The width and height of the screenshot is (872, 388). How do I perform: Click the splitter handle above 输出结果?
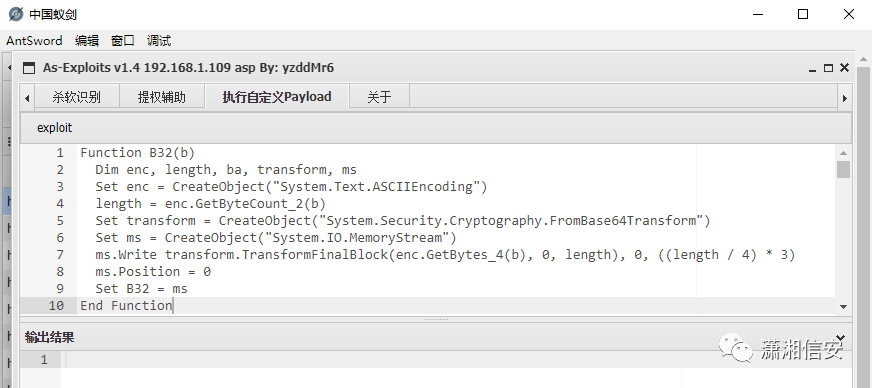[x=436, y=319]
